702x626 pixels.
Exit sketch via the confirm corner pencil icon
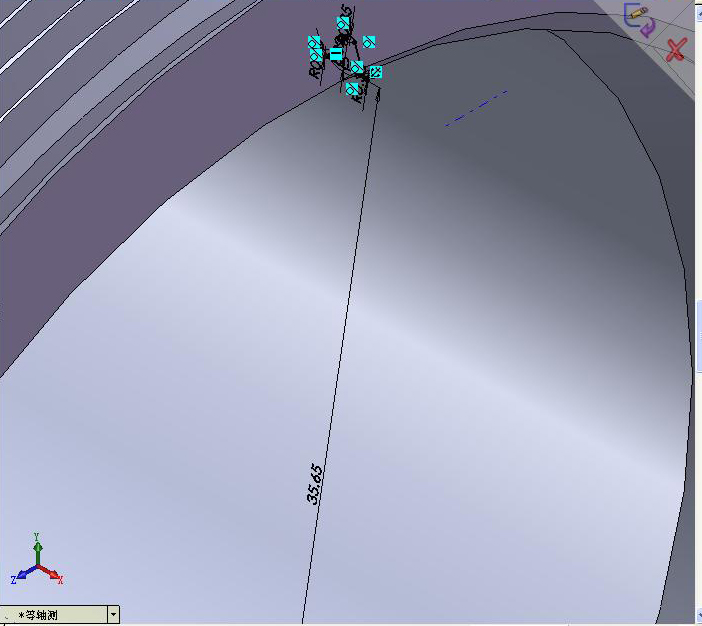(639, 20)
